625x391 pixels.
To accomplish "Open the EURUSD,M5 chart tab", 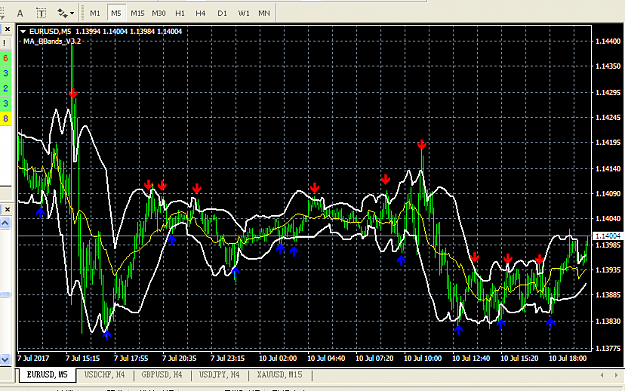I will (47, 375).
